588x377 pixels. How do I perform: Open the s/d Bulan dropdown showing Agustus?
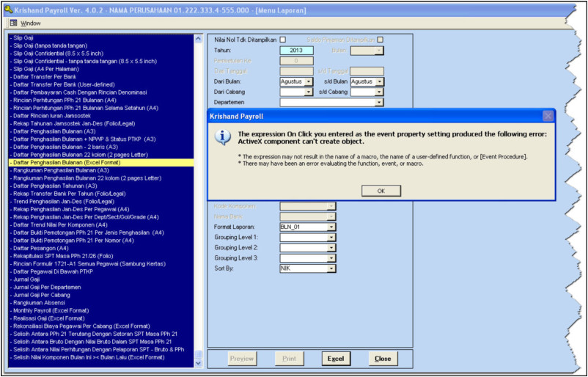tap(380, 81)
